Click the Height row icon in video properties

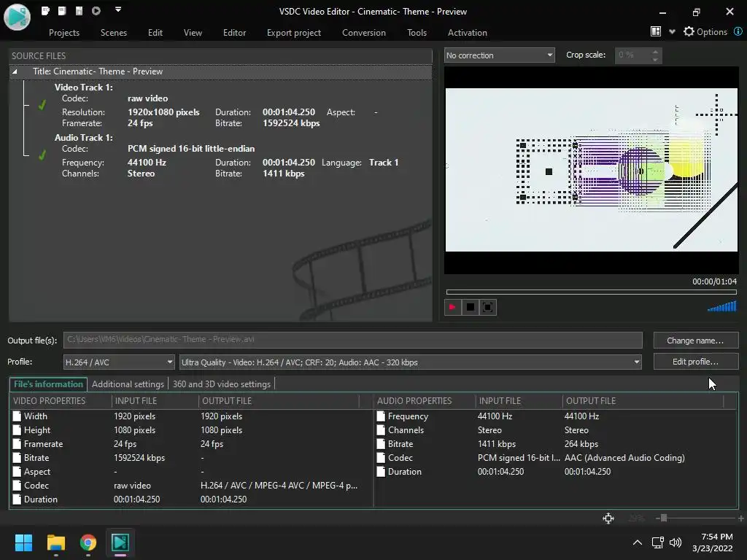[18, 429]
